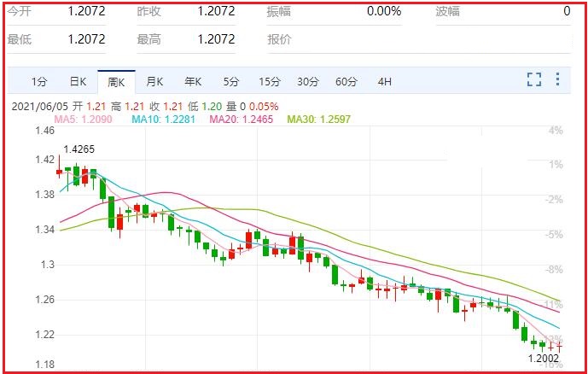
Task: Click the MA5: 1.2090 indicator label
Action: pyautogui.click(x=84, y=120)
